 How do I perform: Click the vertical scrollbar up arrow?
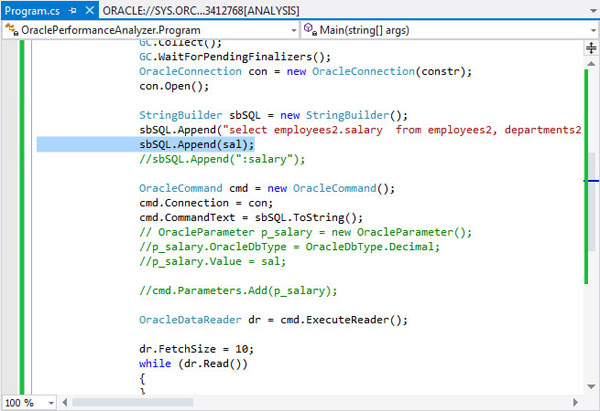point(591,64)
